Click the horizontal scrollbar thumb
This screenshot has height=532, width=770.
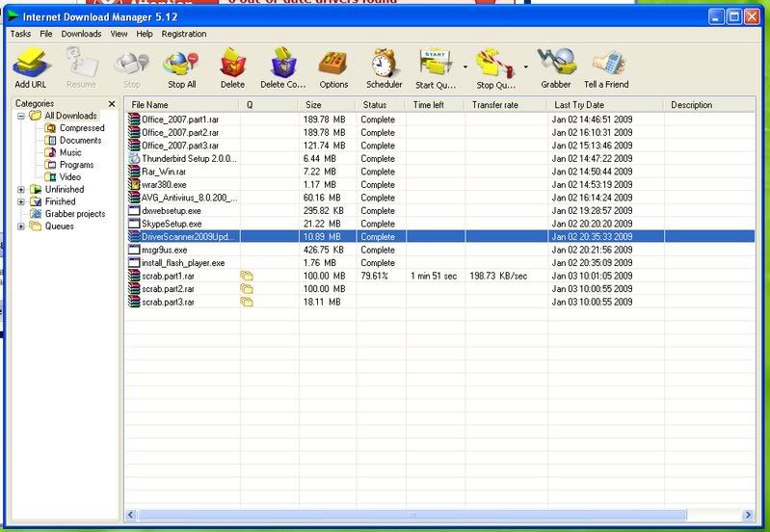pyautogui.click(x=412, y=515)
